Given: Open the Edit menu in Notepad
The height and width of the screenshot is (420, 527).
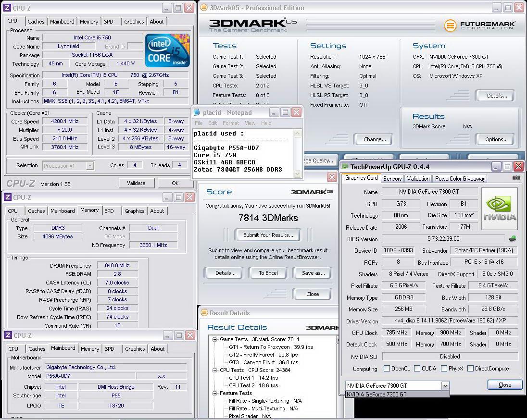Looking at the screenshot, I should coord(213,123).
